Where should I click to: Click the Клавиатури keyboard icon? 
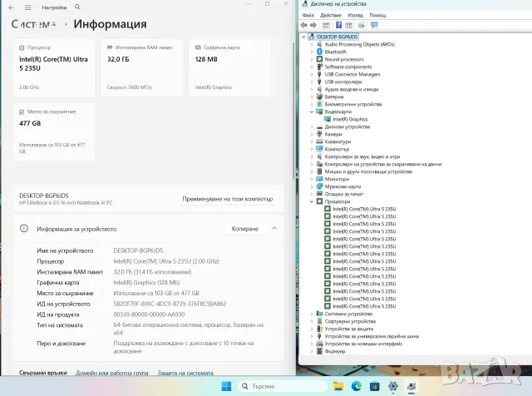pos(319,141)
